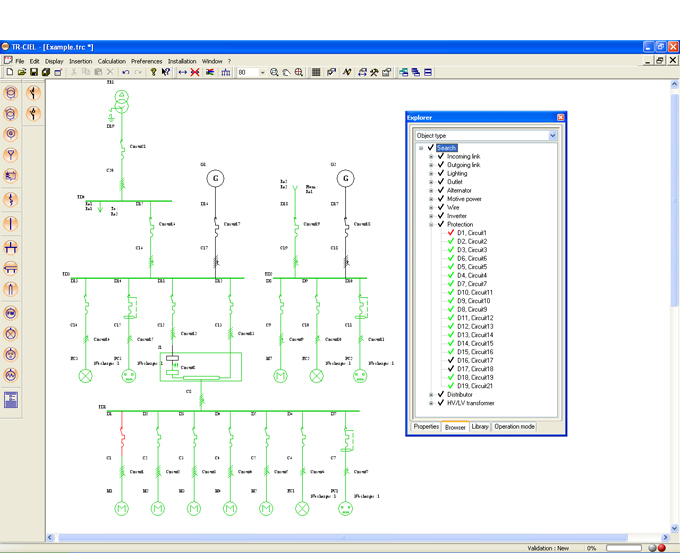This screenshot has height=553, width=680.
Task: Select D16, Circuit17 in the tree
Action: (x=475, y=360)
